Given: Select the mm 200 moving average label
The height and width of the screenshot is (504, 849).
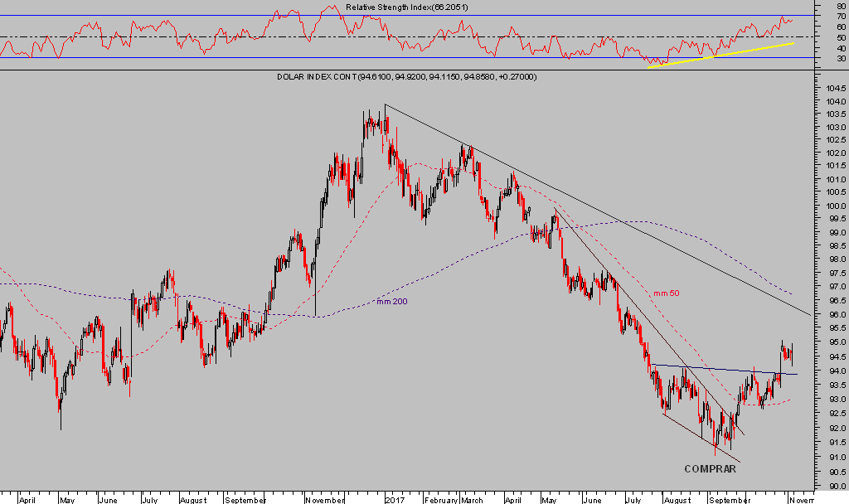Looking at the screenshot, I should tap(391, 301).
